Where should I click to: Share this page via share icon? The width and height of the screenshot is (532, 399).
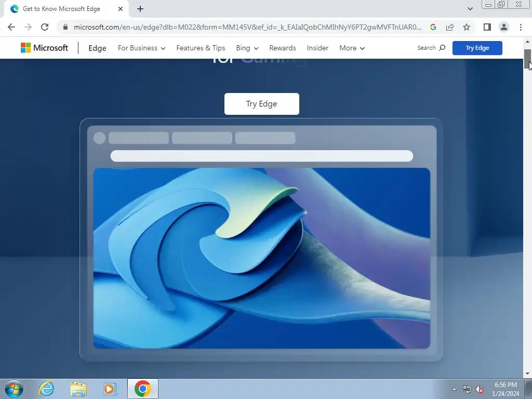point(450,27)
